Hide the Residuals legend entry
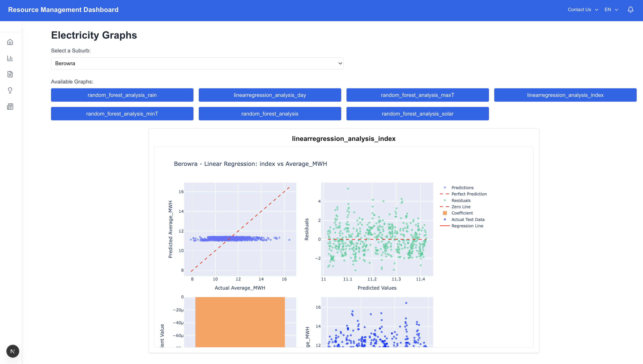The image size is (643, 364). [461, 200]
